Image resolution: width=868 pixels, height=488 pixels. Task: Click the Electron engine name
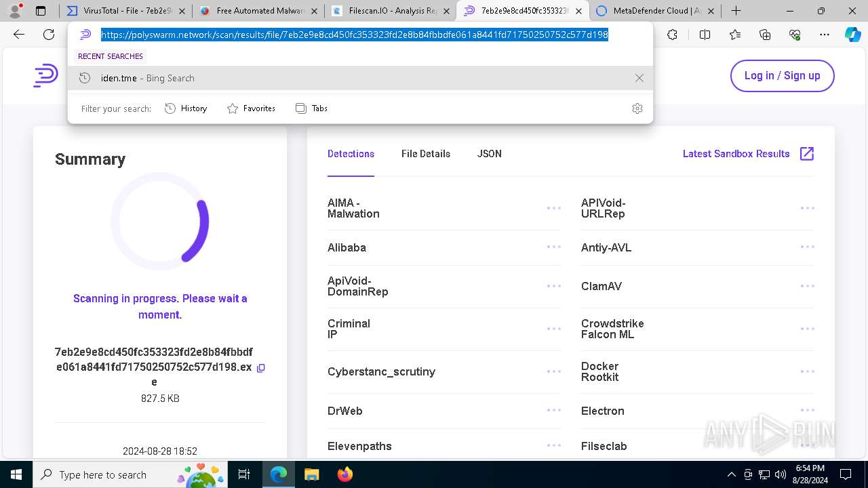(602, 411)
